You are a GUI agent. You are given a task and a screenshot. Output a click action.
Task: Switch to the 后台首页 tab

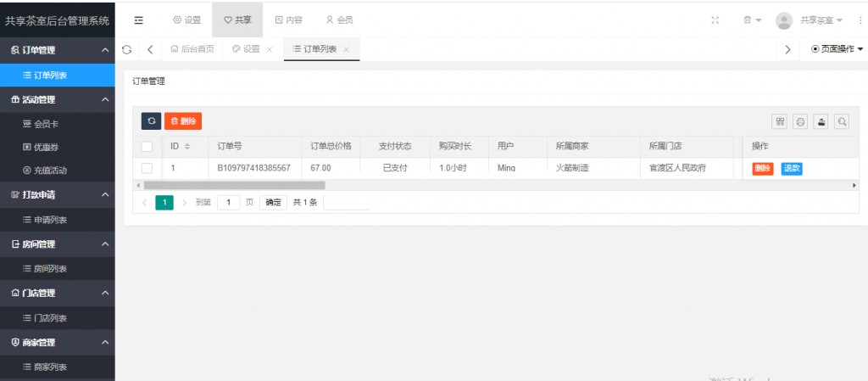click(192, 49)
